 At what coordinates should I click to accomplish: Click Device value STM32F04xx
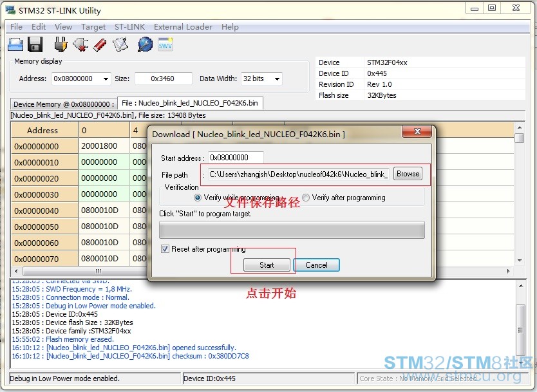pos(387,62)
